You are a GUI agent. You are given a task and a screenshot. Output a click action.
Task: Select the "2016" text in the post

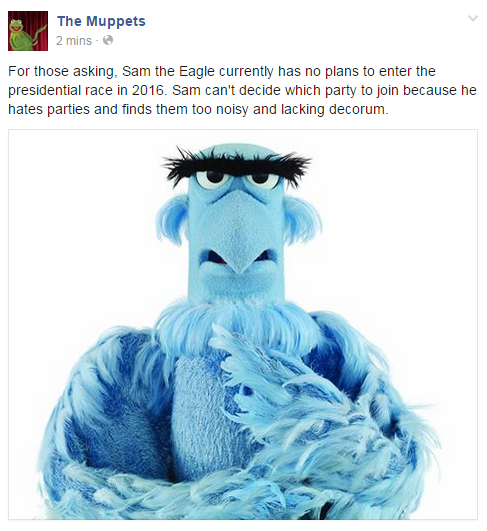click(x=149, y=90)
